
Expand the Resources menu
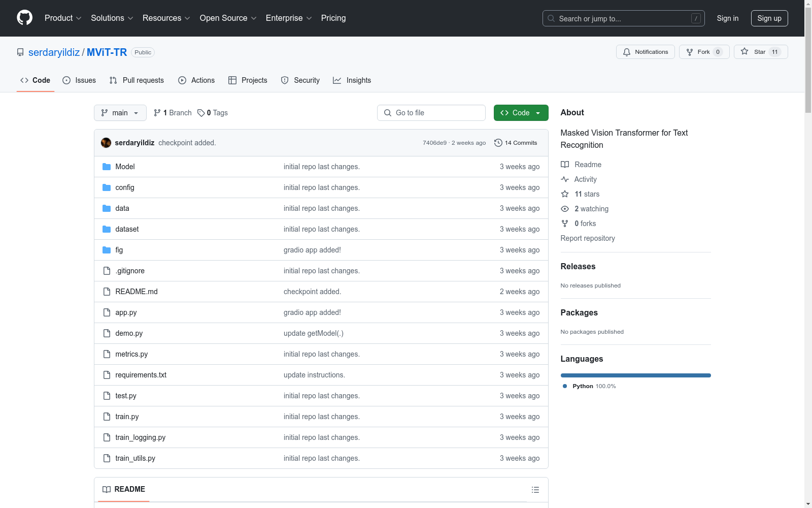click(x=166, y=18)
